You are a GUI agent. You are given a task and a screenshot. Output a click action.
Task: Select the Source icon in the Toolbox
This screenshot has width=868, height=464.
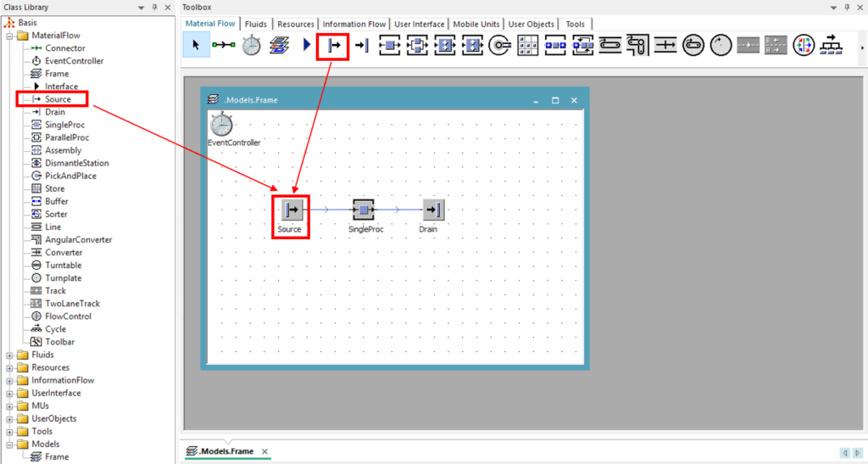[334, 46]
